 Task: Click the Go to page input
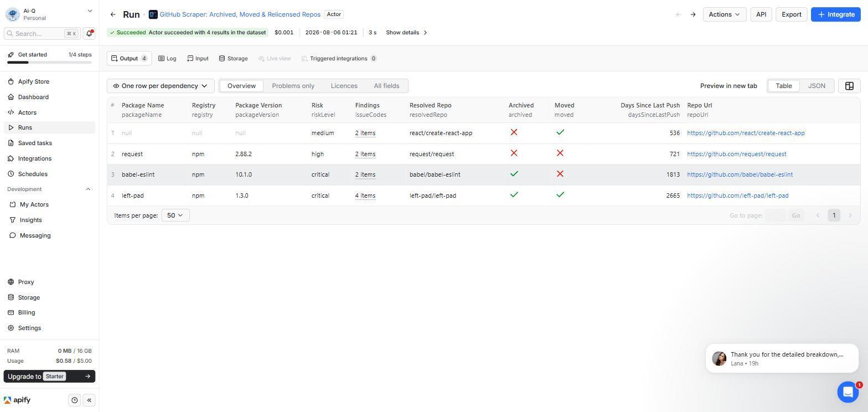click(x=775, y=215)
